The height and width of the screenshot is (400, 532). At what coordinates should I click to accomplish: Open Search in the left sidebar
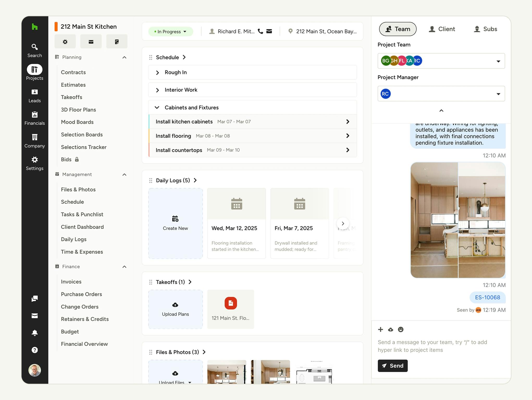coord(35,51)
